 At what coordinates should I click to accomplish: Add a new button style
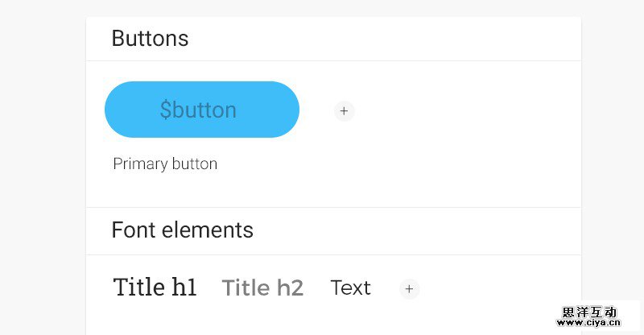coord(345,111)
